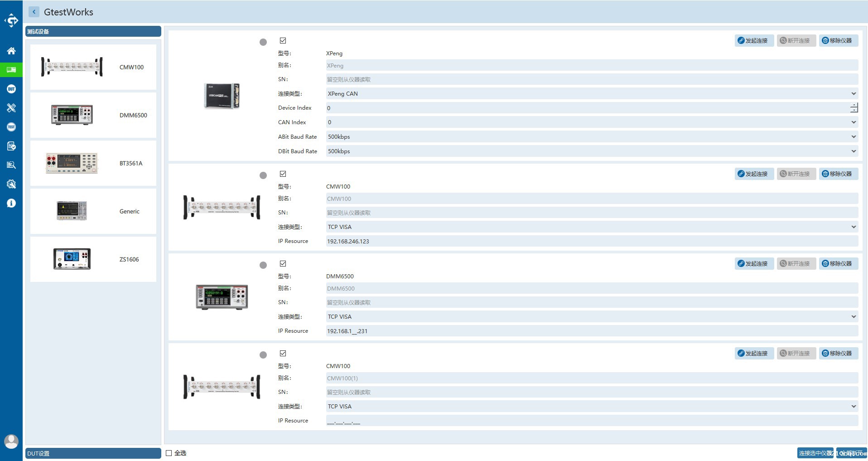
Task: Go to Home in the sidebar
Action: 11,51
